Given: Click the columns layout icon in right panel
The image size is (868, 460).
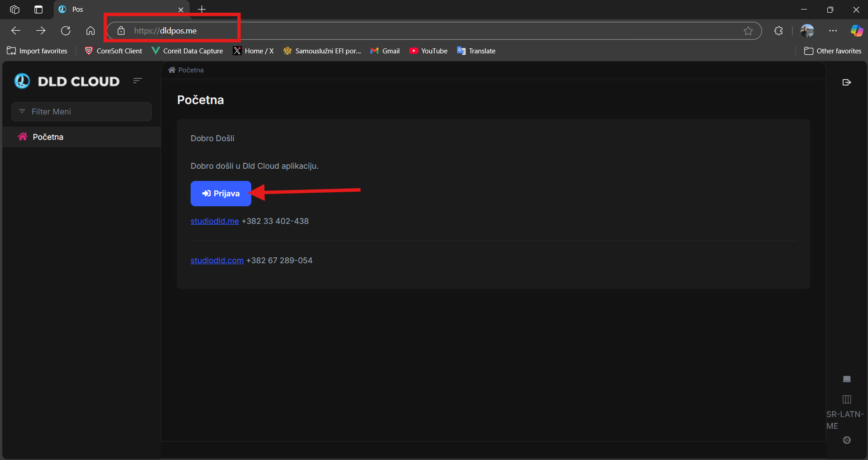Looking at the screenshot, I should pos(847,399).
